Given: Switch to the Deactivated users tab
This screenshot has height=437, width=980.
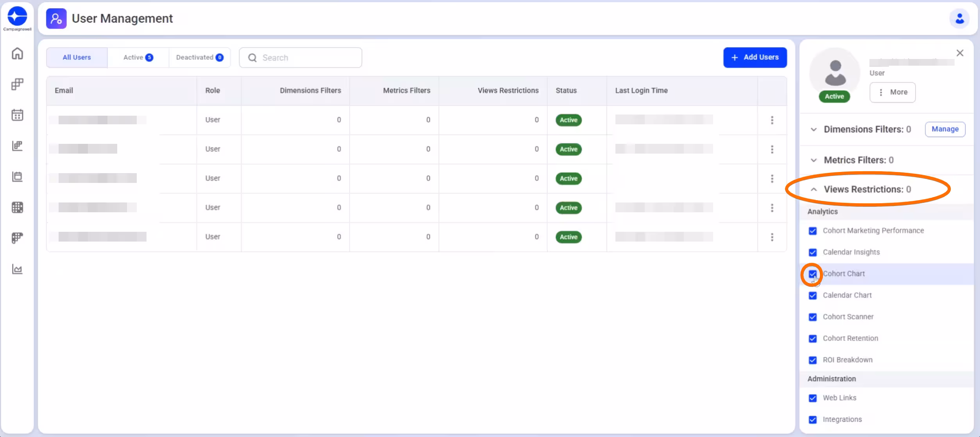Looking at the screenshot, I should click(199, 57).
